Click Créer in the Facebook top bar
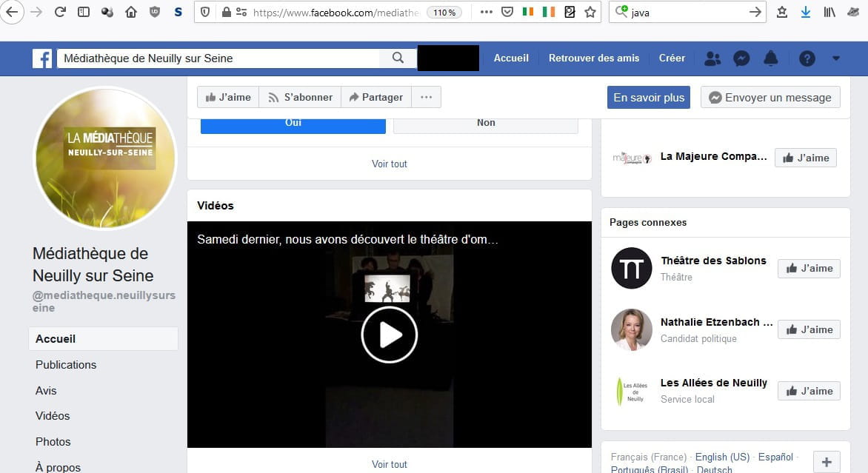Viewport: 868px width, 473px height. click(x=672, y=58)
